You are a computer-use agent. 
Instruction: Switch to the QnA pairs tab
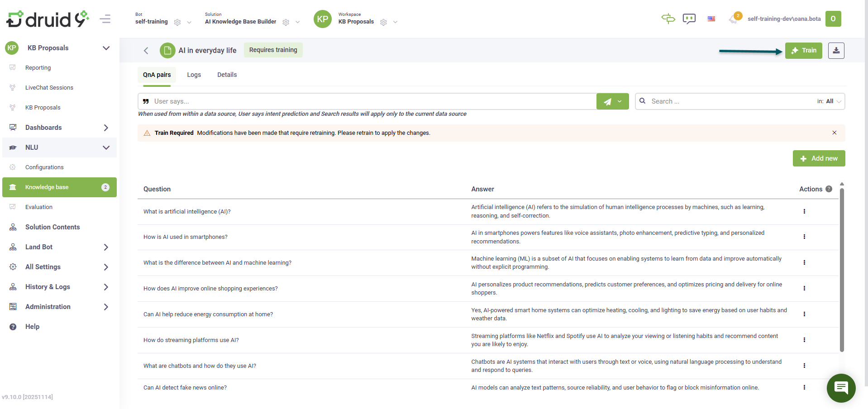157,75
